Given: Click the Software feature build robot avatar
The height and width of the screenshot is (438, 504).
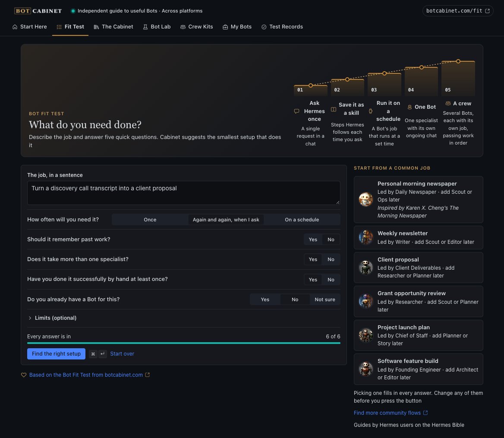Looking at the screenshot, I should click(x=366, y=369).
